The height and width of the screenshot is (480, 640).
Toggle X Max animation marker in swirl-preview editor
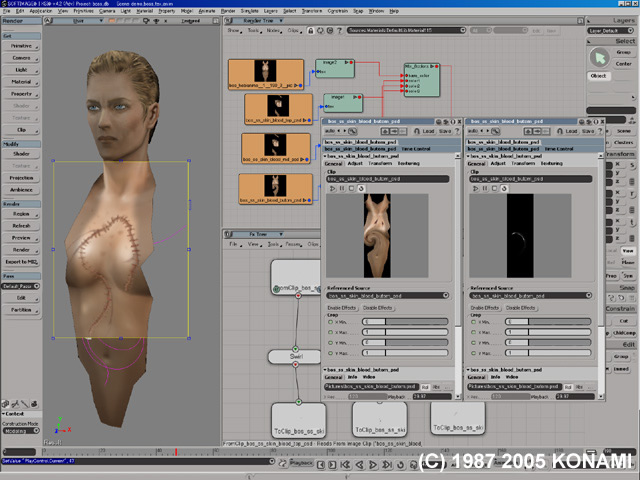[330, 332]
